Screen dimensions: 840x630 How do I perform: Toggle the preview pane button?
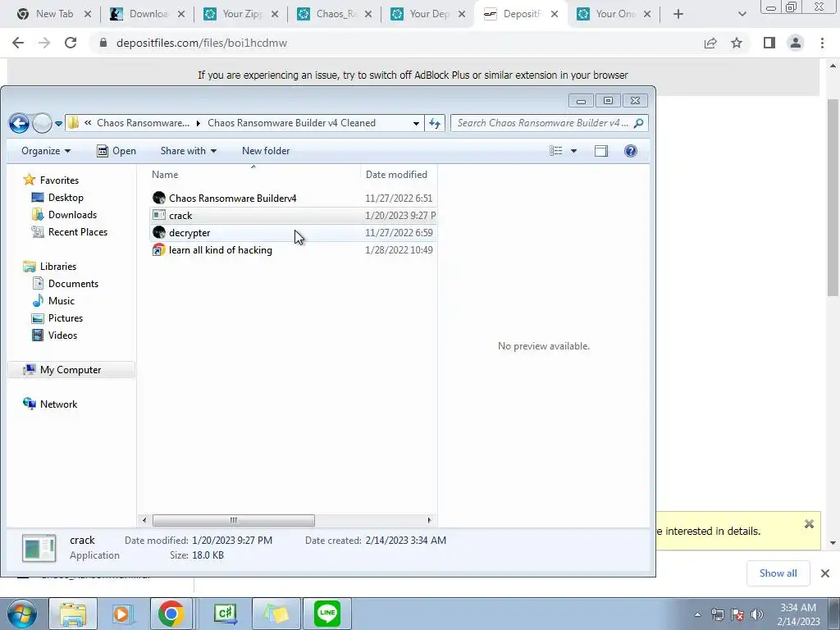(x=601, y=151)
